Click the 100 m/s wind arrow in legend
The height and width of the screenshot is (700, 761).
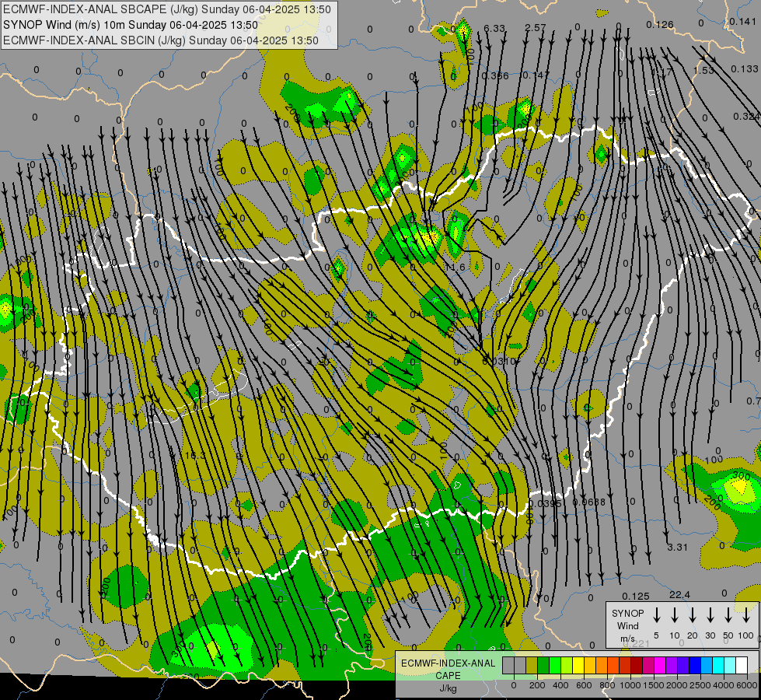click(x=746, y=615)
